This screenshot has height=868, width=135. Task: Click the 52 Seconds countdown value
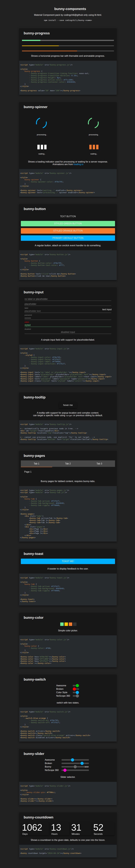(98, 828)
